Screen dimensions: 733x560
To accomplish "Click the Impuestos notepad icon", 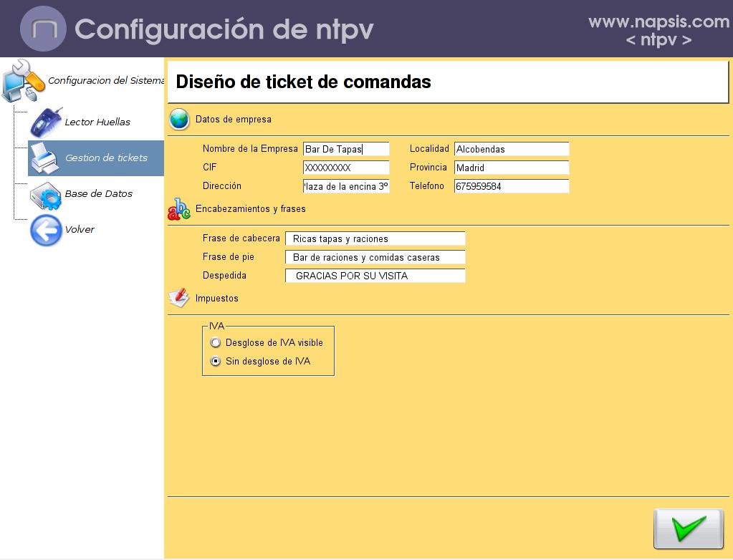I will [179, 298].
